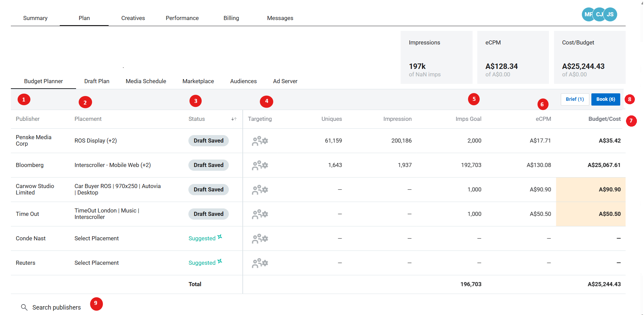
Task: Click targeting icon in Carwow Studio row
Action: click(x=260, y=190)
